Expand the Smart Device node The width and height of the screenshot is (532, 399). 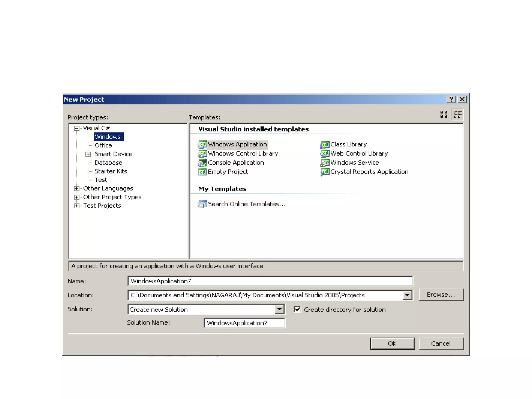pyautogui.click(x=88, y=154)
